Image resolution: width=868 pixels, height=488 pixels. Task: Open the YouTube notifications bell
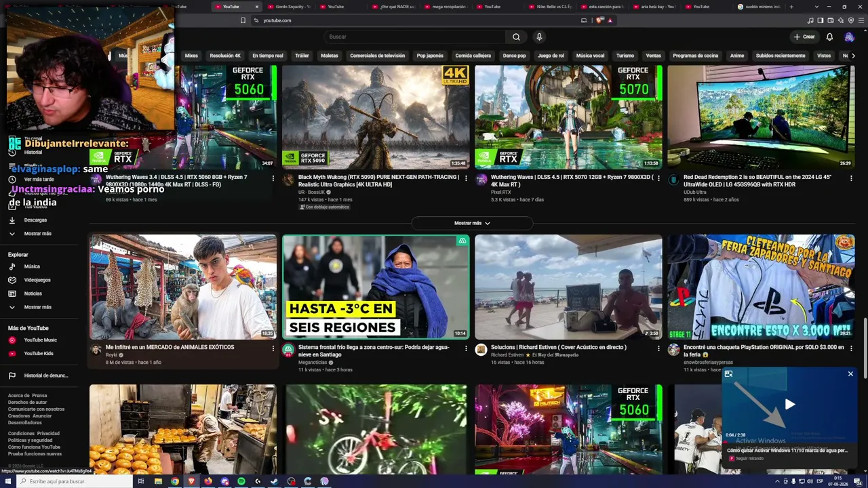829,37
